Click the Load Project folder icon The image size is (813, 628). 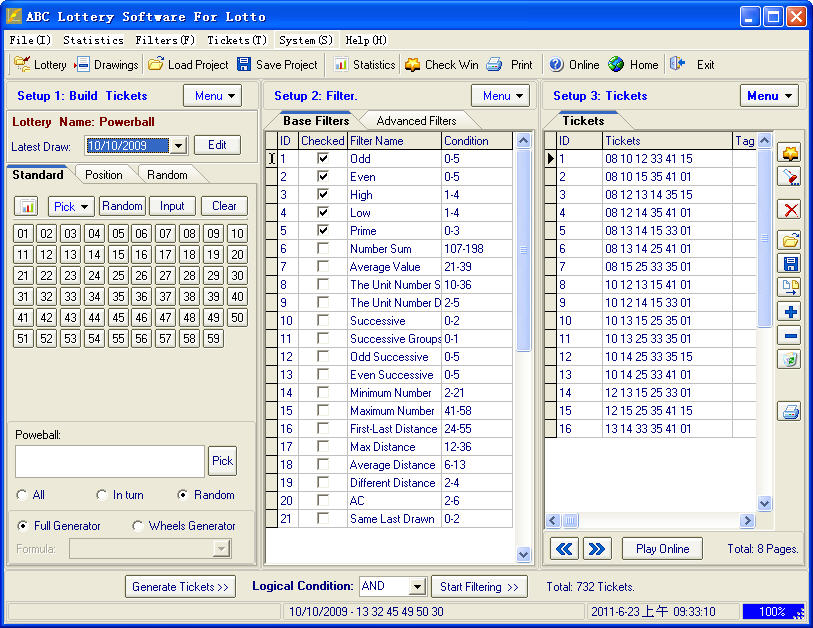pyautogui.click(x=156, y=64)
